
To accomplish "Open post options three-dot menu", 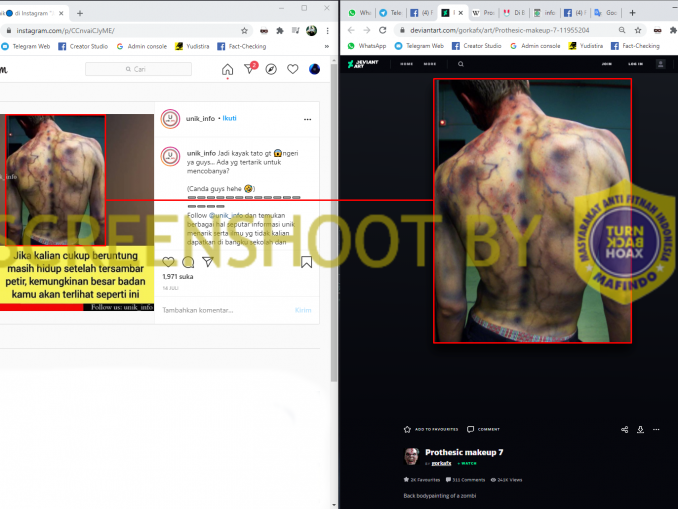I will 307,119.
